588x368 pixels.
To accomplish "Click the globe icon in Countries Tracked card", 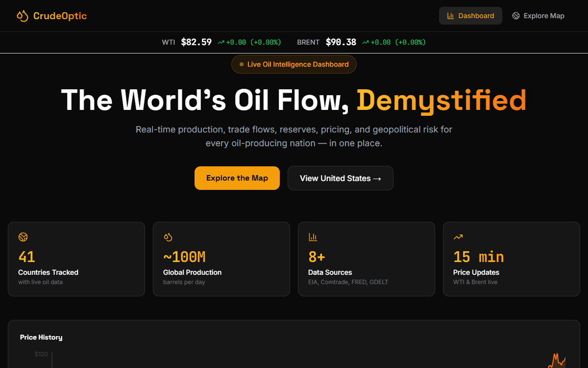I will 23,237.
